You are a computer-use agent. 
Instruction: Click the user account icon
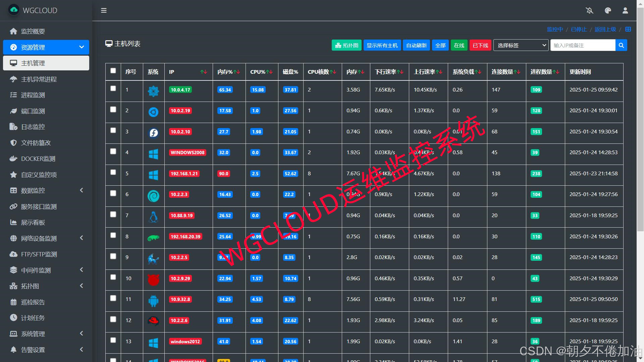[x=625, y=10]
